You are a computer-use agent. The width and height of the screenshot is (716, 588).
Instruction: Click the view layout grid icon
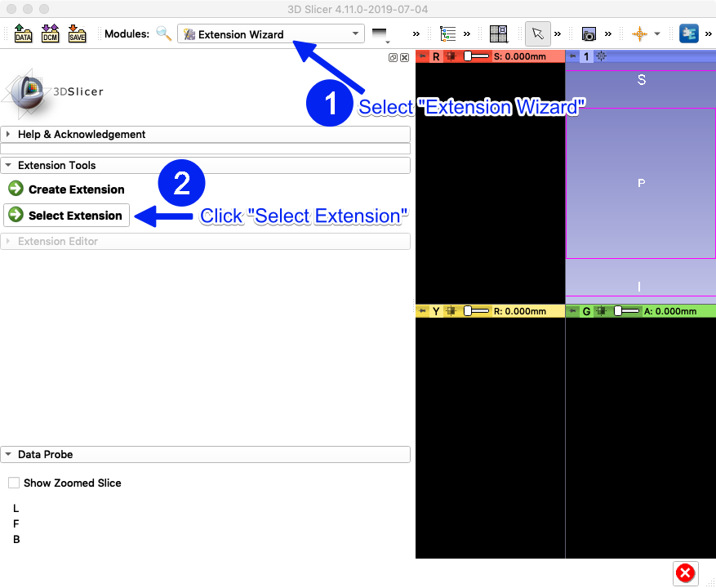pyautogui.click(x=498, y=33)
